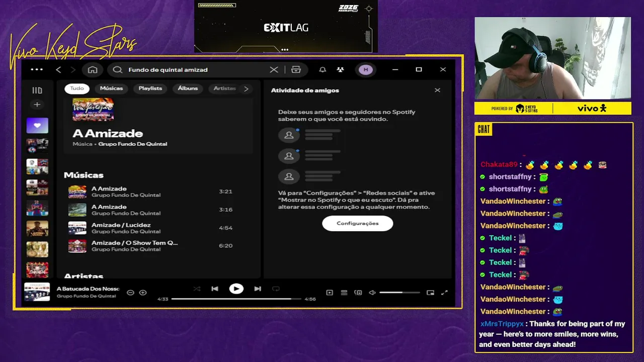
Task: Toggle repeat mode
Action: (276, 289)
